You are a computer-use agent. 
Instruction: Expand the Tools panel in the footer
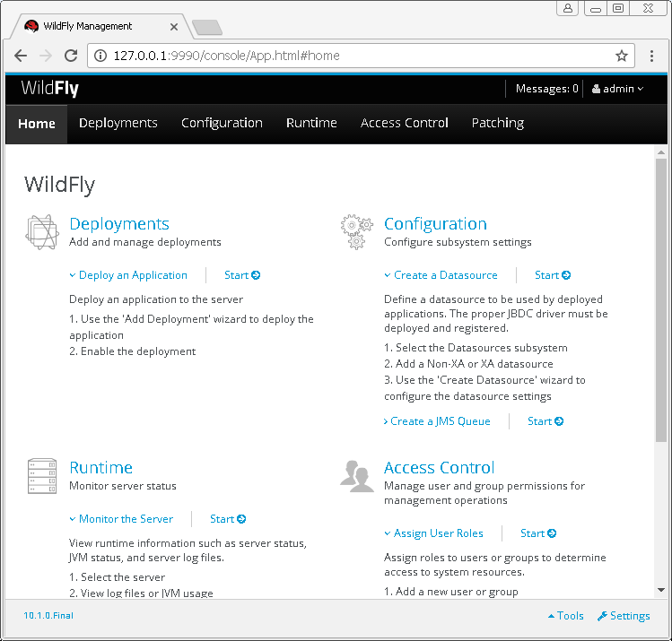pos(566,616)
